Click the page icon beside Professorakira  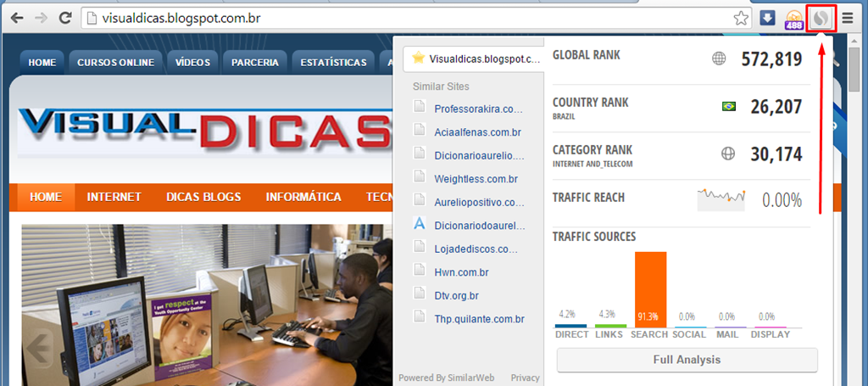coord(420,107)
